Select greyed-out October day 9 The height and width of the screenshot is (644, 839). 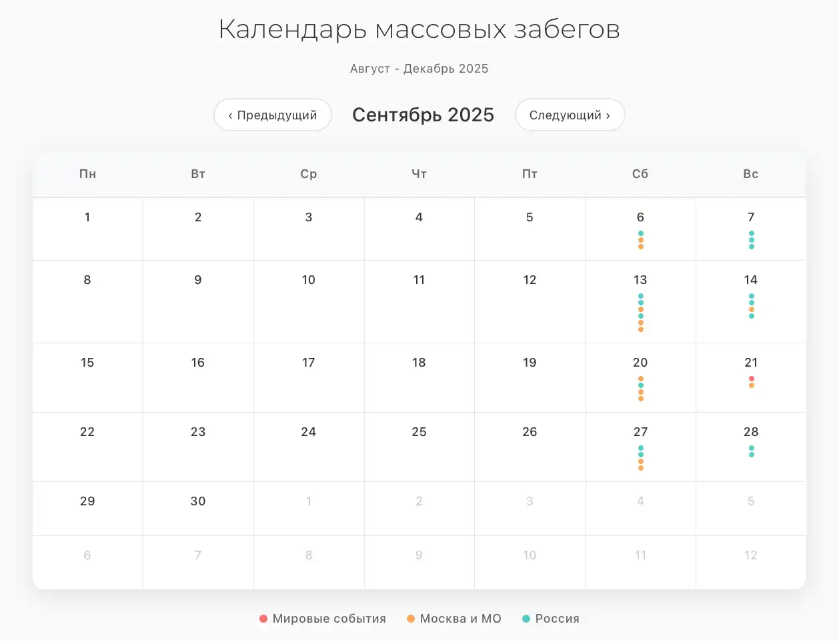tap(419, 563)
